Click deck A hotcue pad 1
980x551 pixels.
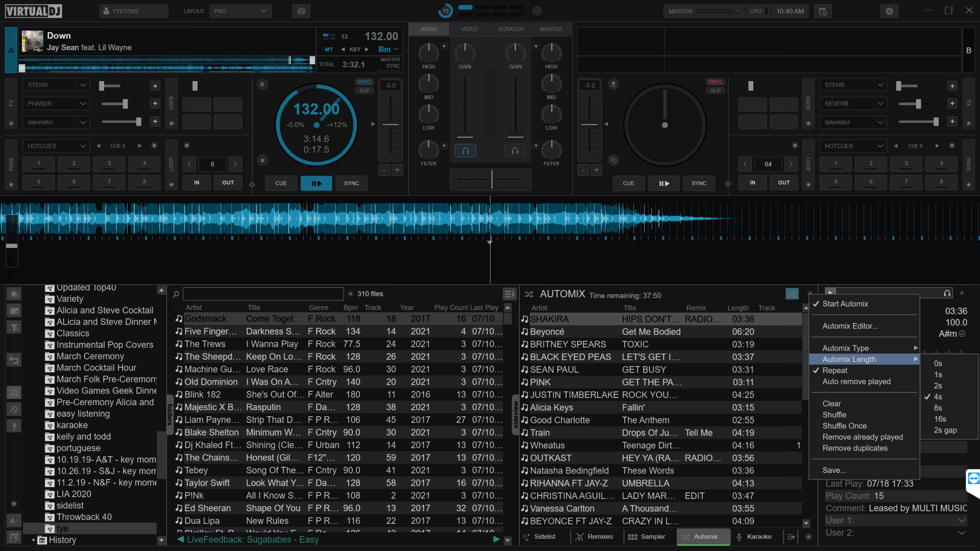(39, 164)
